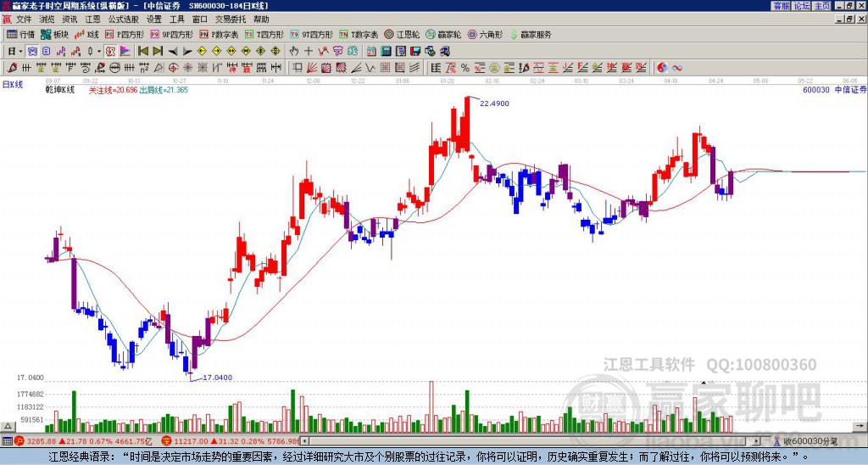Viewport: 868px width, 465px height.
Task: Open the 行情 quotes view
Action: point(21,34)
